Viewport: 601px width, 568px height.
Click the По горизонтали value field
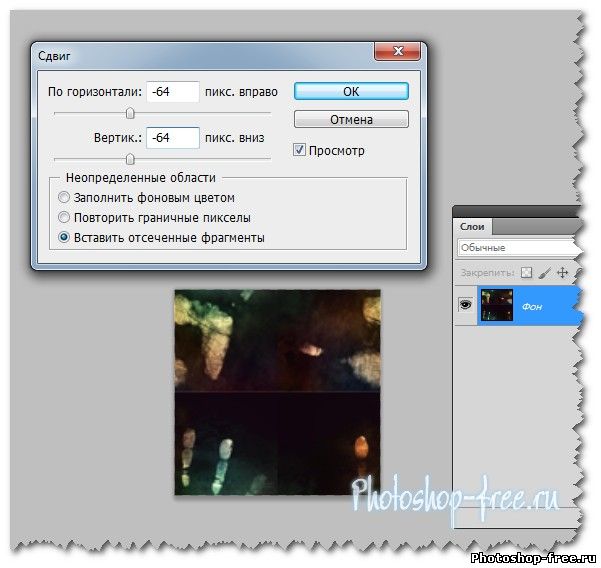[x=172, y=92]
